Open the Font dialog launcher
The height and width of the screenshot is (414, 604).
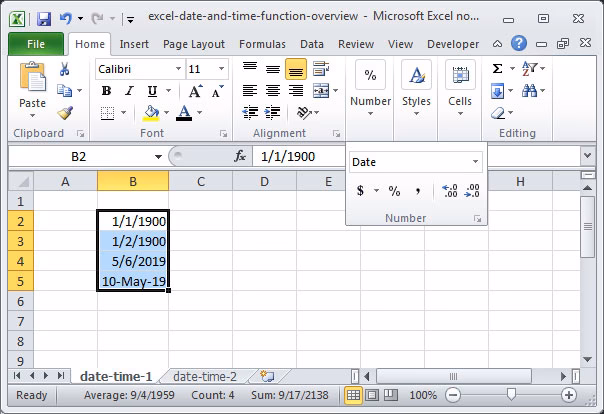pyautogui.click(x=223, y=134)
